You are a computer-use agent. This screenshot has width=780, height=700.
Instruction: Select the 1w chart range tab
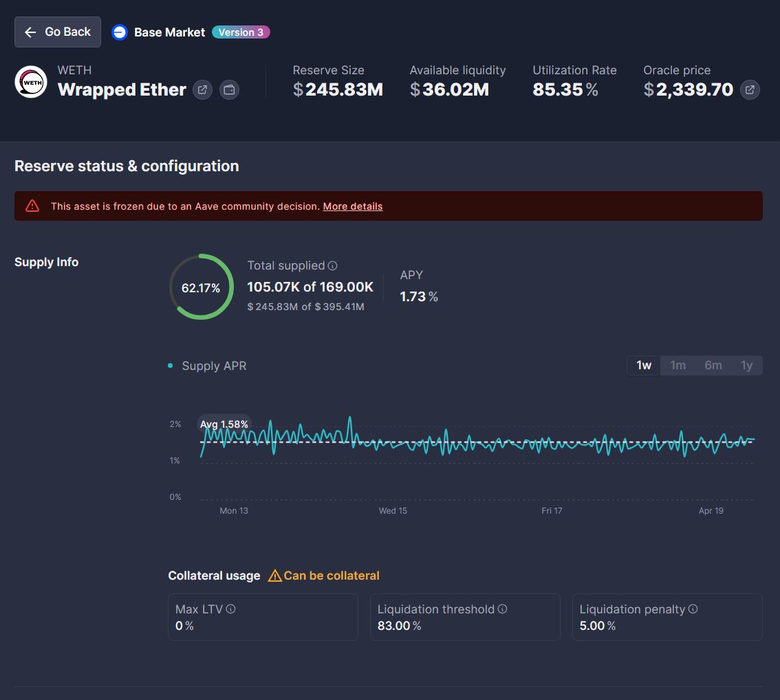[x=644, y=365]
